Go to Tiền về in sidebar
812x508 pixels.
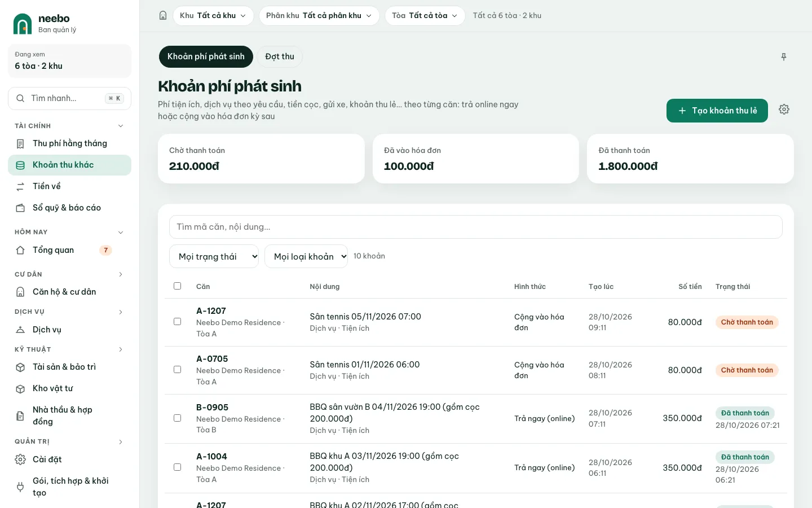70,187
